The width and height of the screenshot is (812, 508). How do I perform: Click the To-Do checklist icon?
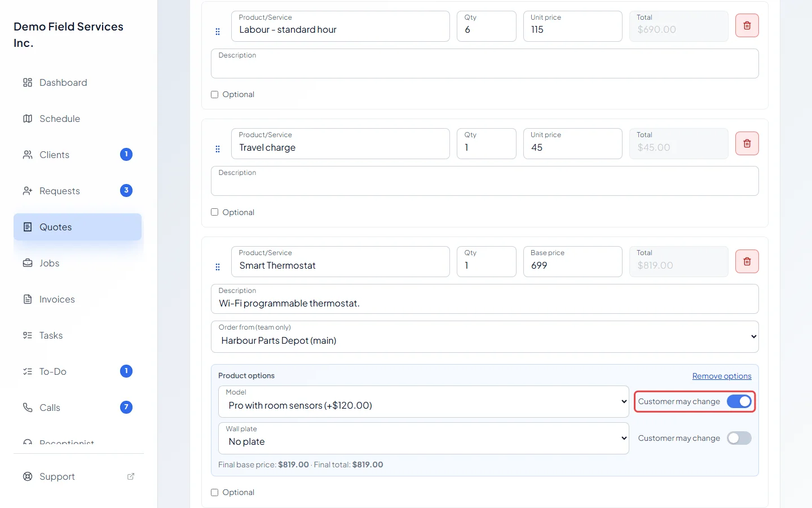point(28,371)
